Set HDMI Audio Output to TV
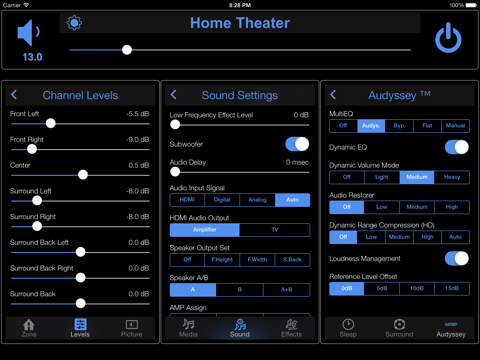Viewport: 480px width, 360px height. [x=275, y=230]
